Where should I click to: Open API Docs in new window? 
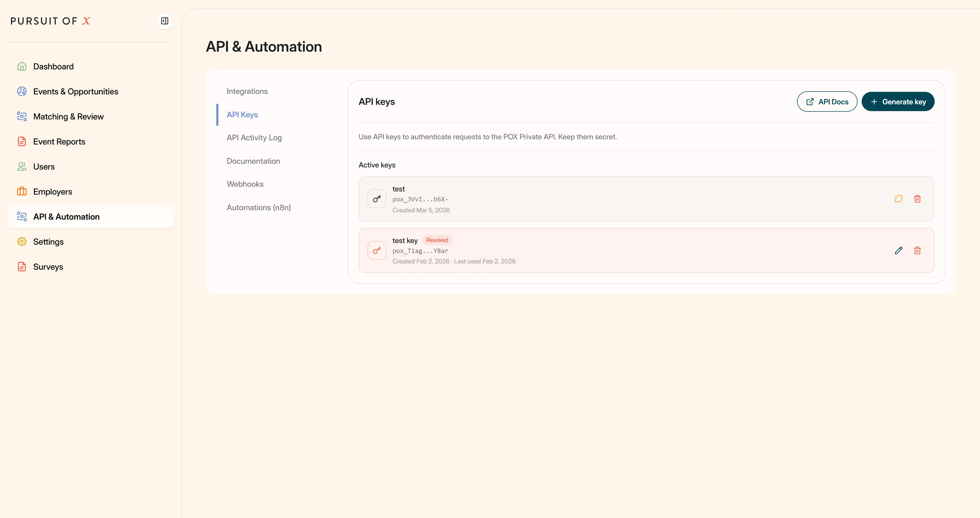pyautogui.click(x=827, y=102)
